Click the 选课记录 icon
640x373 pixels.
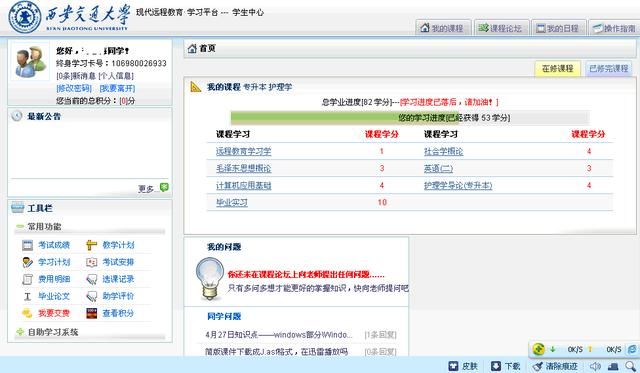[x=91, y=279]
